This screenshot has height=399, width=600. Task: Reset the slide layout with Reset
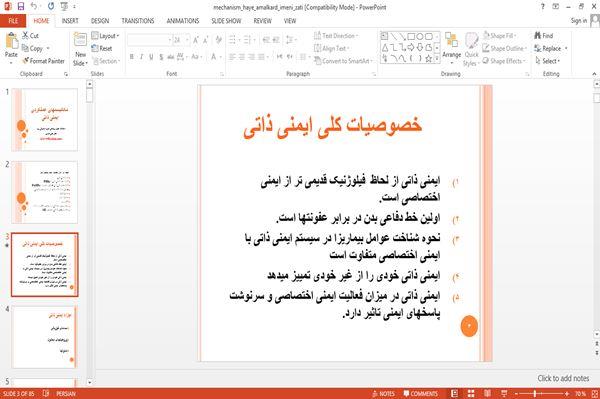[102, 48]
